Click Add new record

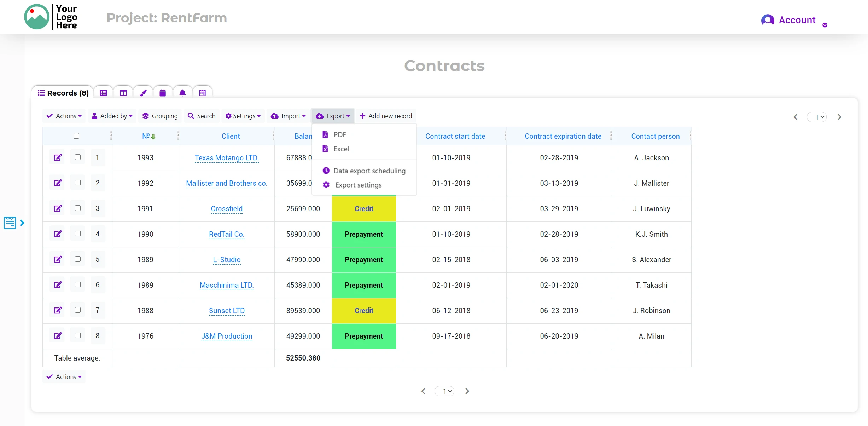(386, 116)
